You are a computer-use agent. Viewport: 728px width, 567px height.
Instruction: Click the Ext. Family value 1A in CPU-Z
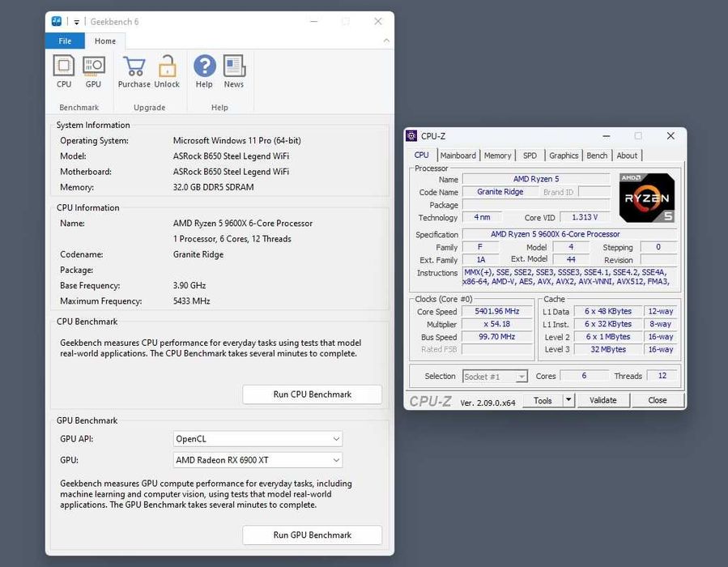(481, 259)
